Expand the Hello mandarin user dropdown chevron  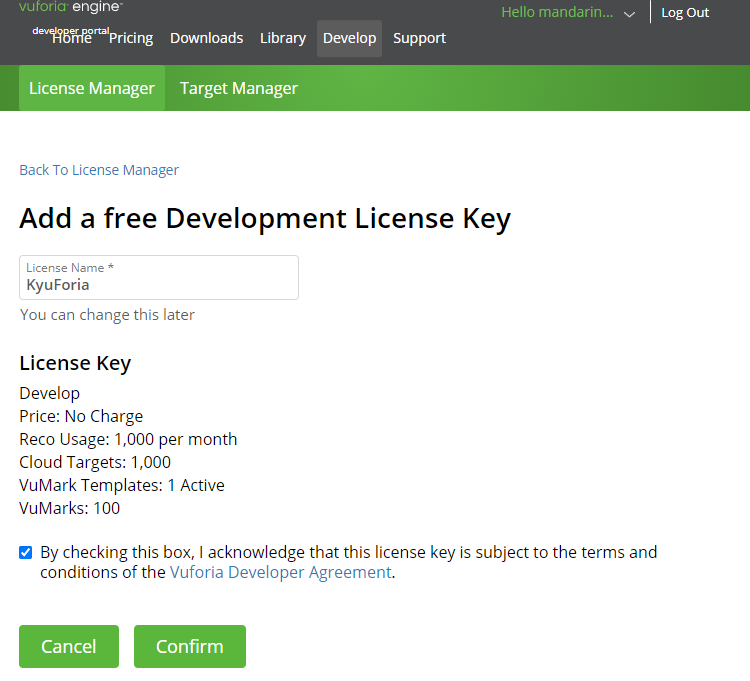tap(629, 14)
